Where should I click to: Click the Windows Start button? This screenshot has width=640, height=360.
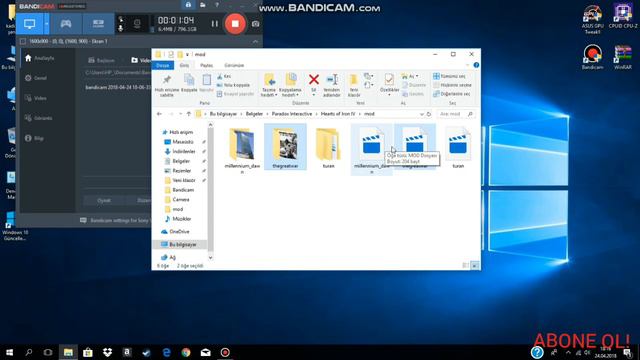tap(9, 352)
